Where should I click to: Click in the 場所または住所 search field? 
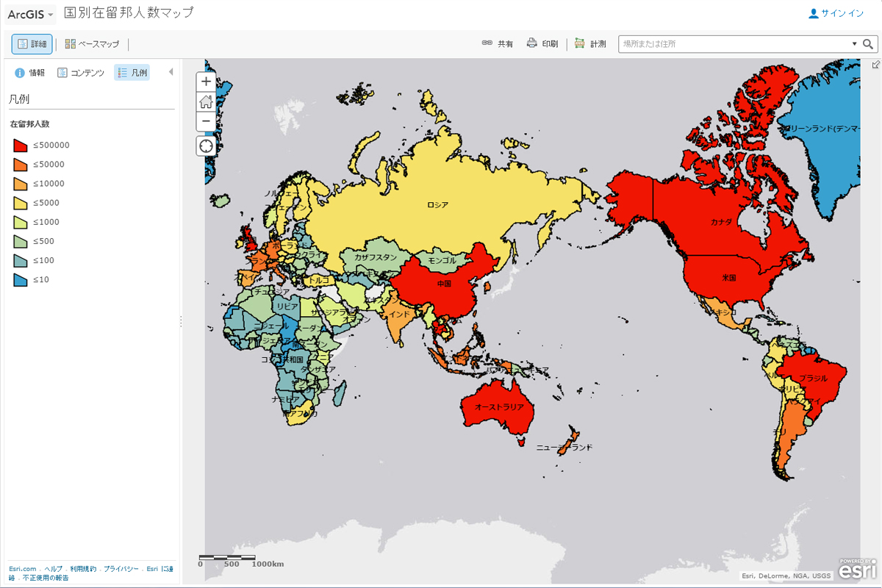pos(735,44)
